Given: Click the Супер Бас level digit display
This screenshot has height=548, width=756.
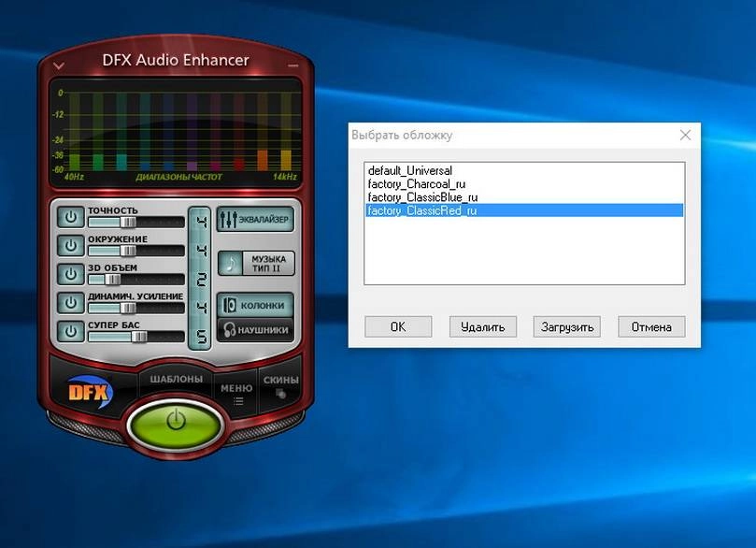Looking at the screenshot, I should click(202, 337).
